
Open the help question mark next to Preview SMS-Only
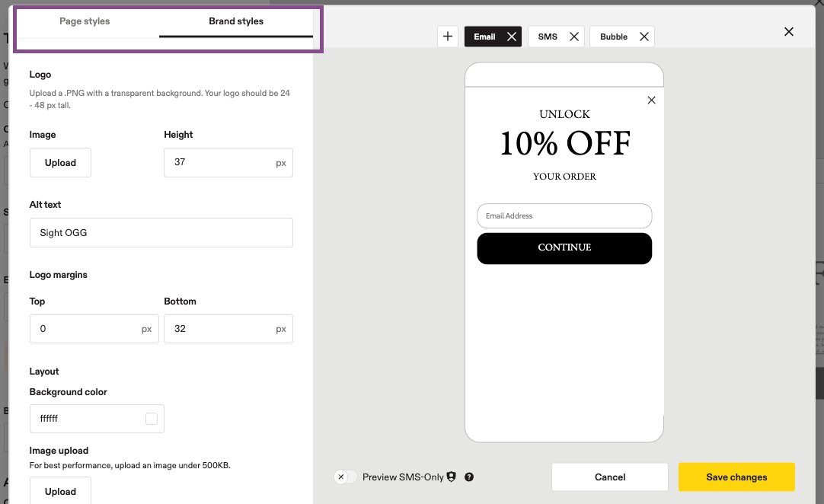click(x=469, y=477)
